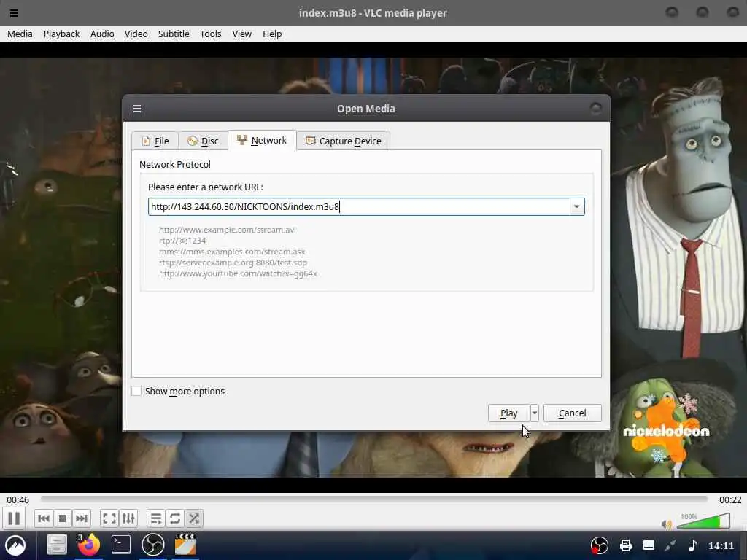
Task: Click the network URL input field
Action: click(x=359, y=206)
